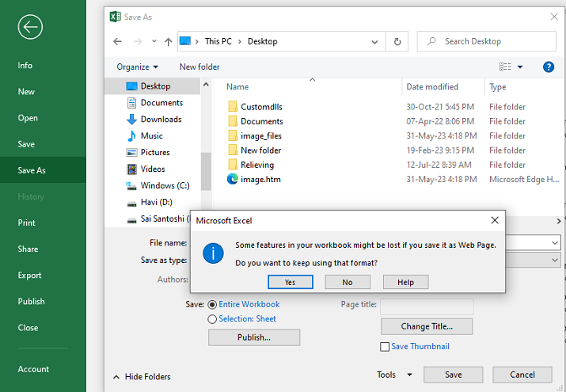Enable the Save Thumbnail checkbox

tap(385, 347)
